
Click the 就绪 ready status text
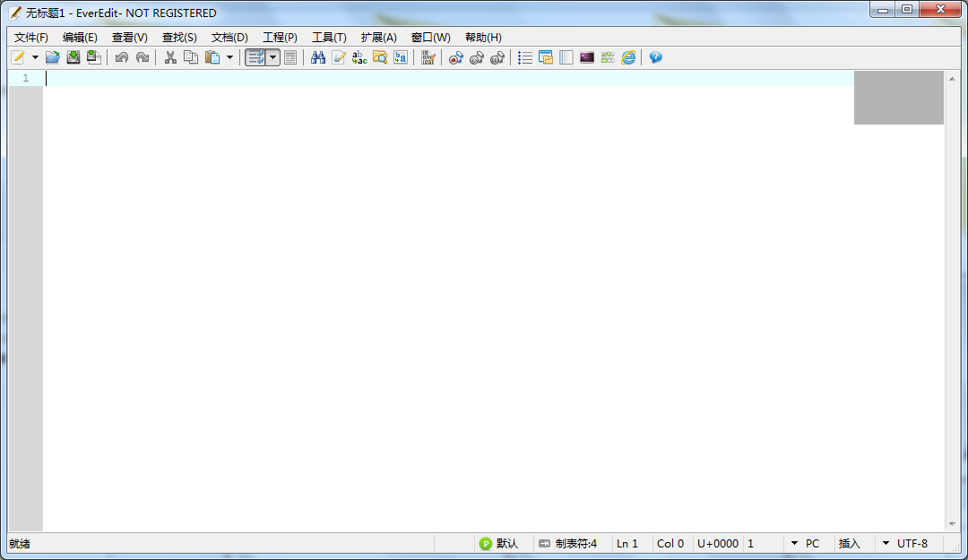[x=20, y=543]
